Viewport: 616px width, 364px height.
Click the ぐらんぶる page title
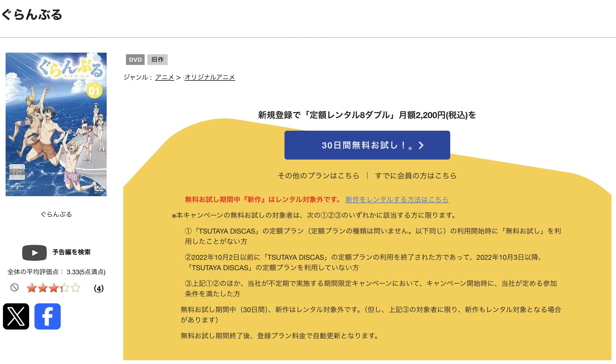click(32, 15)
